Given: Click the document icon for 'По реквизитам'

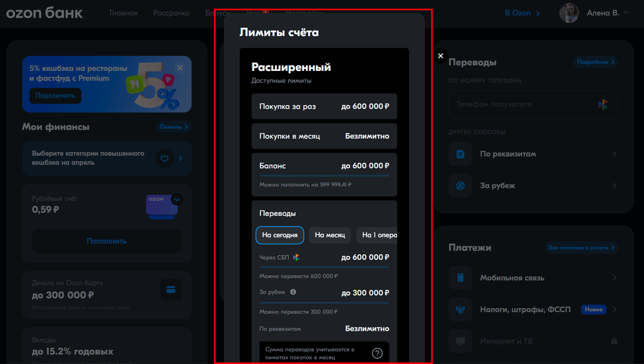Looking at the screenshot, I should (460, 154).
